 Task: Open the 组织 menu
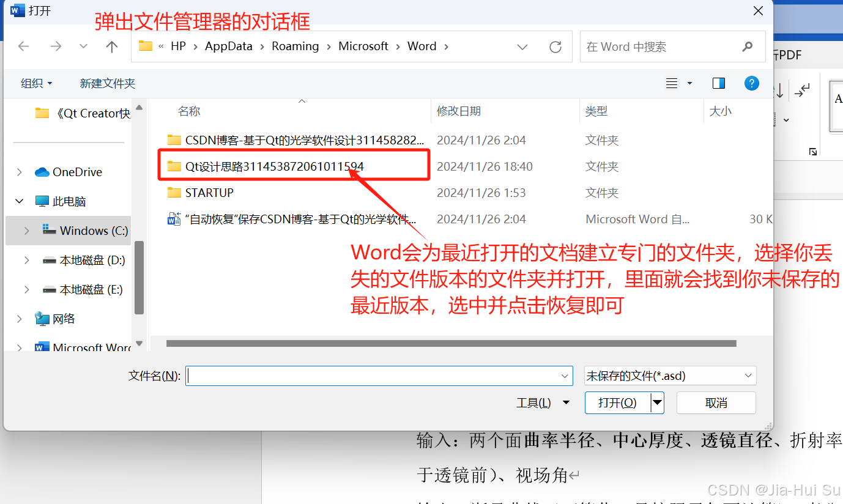(37, 83)
